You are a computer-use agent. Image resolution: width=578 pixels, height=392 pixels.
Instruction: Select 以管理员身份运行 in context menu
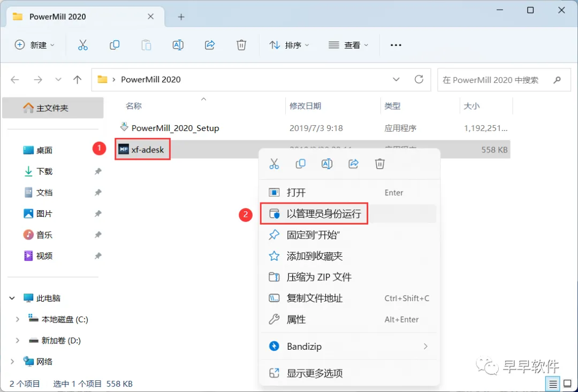click(349, 214)
